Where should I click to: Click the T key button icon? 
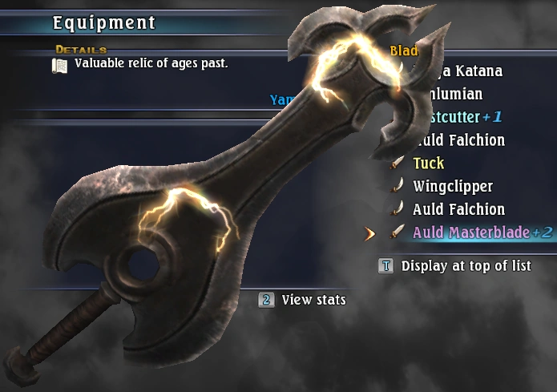coord(386,266)
